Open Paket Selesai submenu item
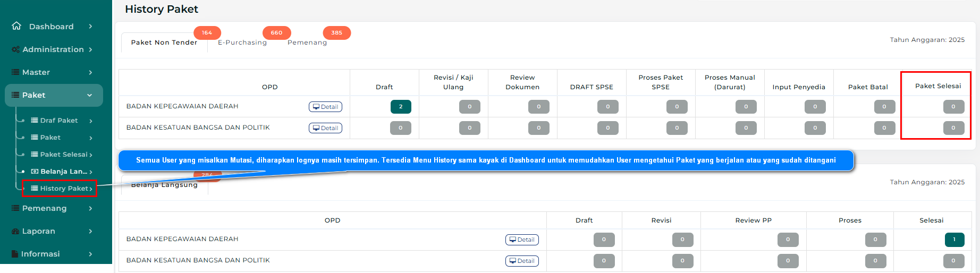This screenshot has height=273, width=980. pos(64,155)
